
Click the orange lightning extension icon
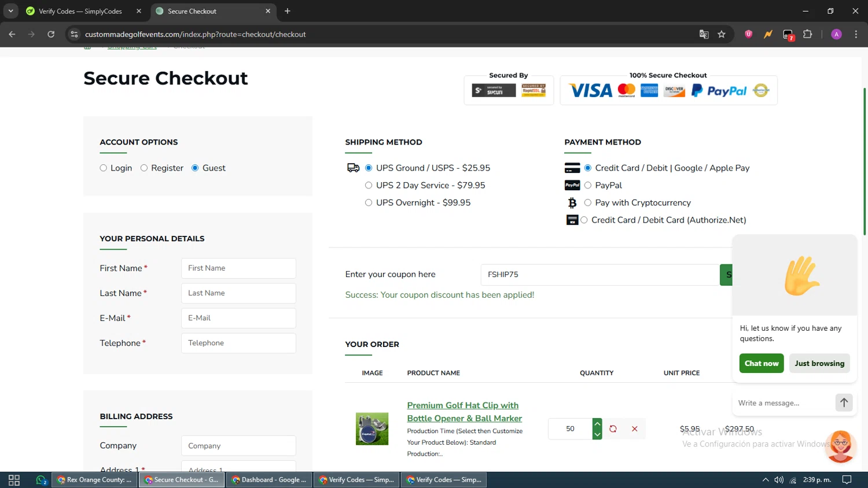768,34
